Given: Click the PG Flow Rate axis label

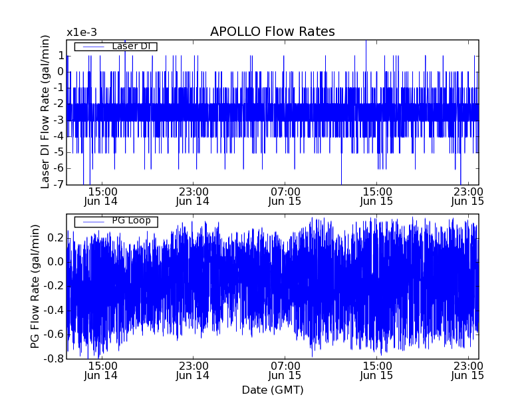Looking at the screenshot, I should (35, 287).
